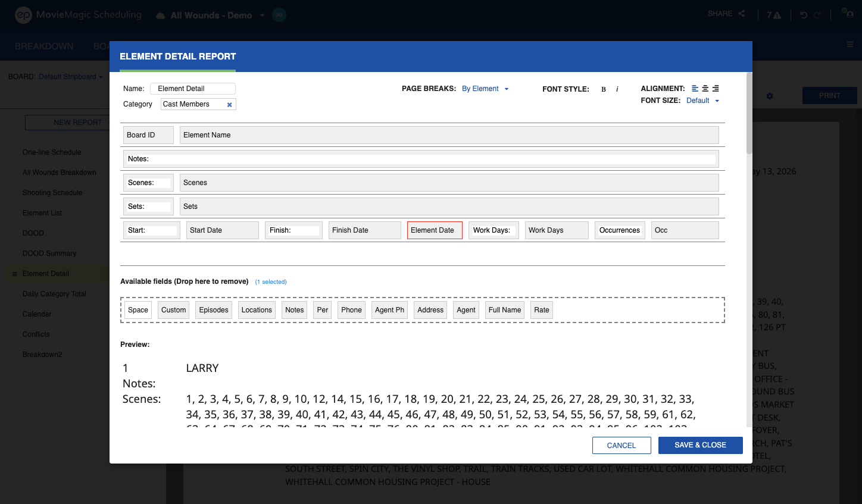Select All Wounds Breakdown report
Image resolution: width=862 pixels, height=504 pixels.
point(59,173)
